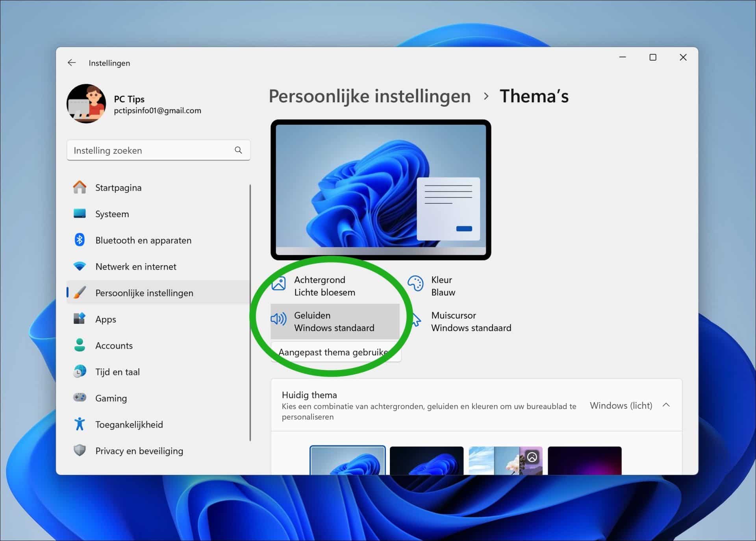Click the Gaming controller icon
The height and width of the screenshot is (541, 756).
[80, 397]
